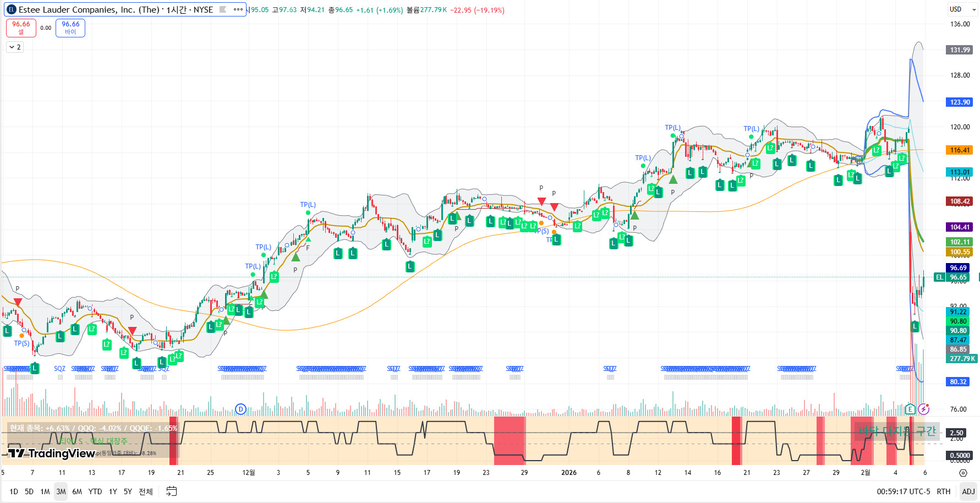Click the 91.22 price label
The image size is (980, 503).
959,312
